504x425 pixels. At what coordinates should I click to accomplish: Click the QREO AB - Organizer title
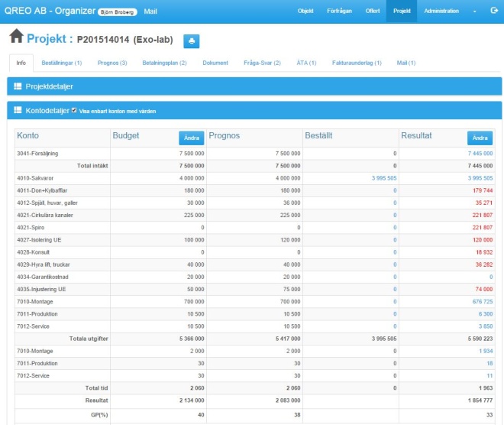50,11
